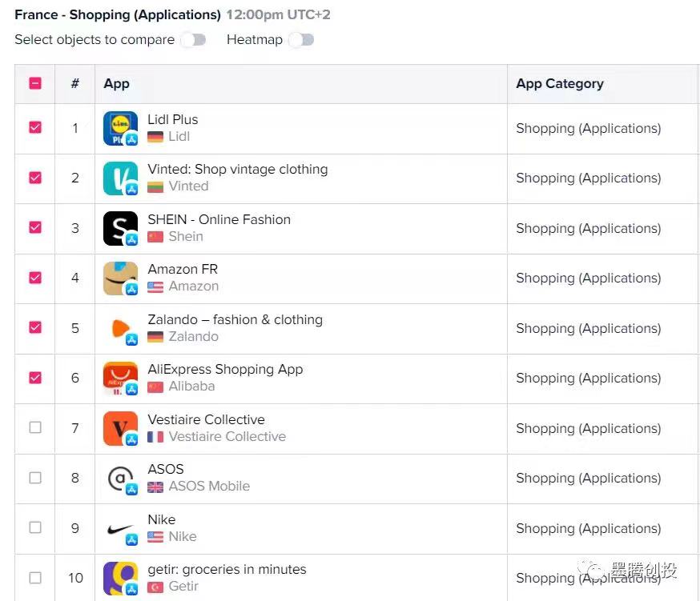Click the Getir app icon
Viewport: 700px width, 601px height.
(x=120, y=578)
